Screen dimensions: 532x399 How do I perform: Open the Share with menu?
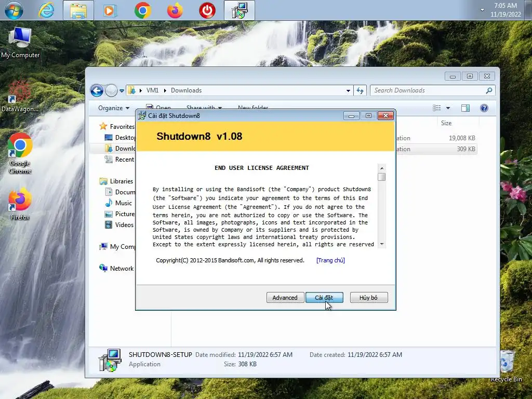pyautogui.click(x=204, y=107)
